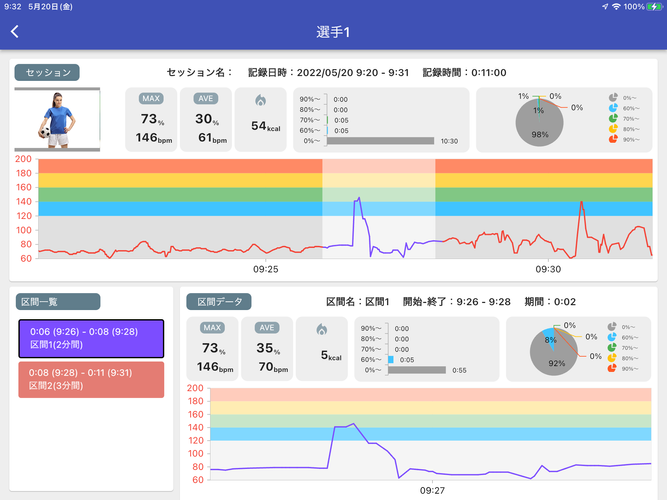Open the player photo thumbnail
The height and width of the screenshot is (500, 667).
[57, 118]
